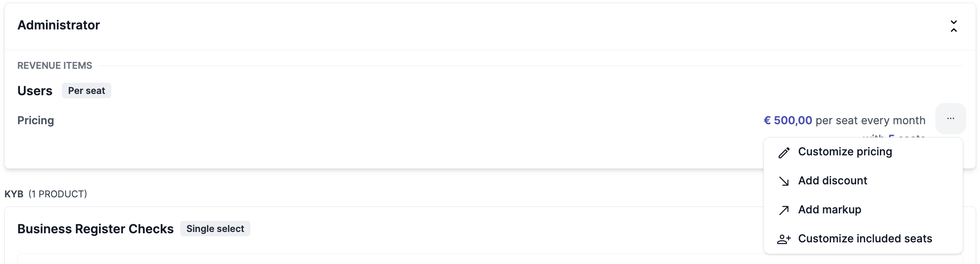Click the pencil icon for Customize pricing
The image size is (980, 264).
784,153
